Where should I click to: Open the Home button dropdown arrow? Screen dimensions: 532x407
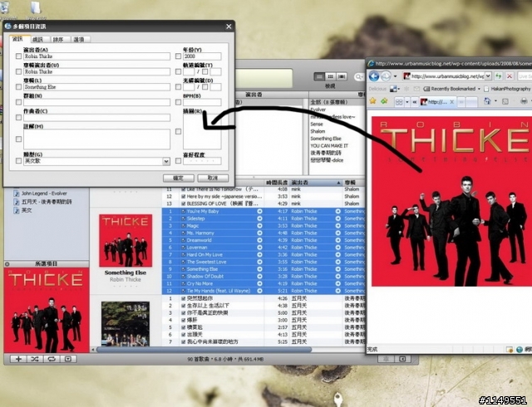[x=495, y=101]
